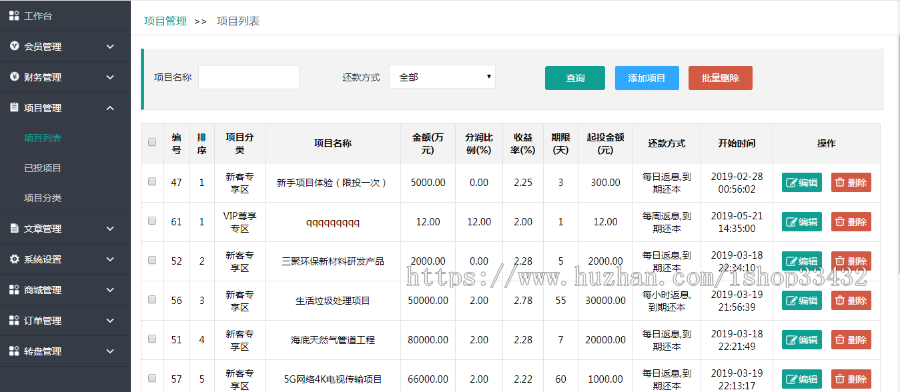Screen dimensions: 900x392
Task: Click trash icon for project 61
Action: point(840,222)
